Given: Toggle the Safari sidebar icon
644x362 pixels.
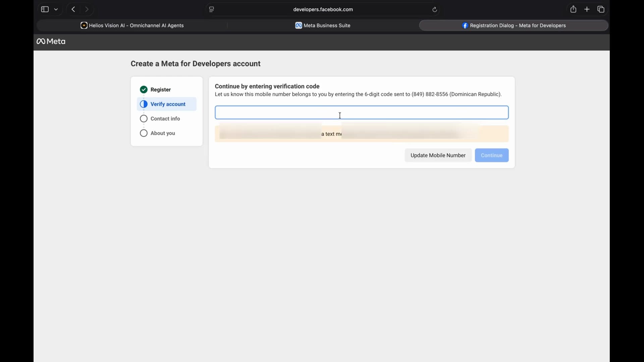Looking at the screenshot, I should 45,9.
